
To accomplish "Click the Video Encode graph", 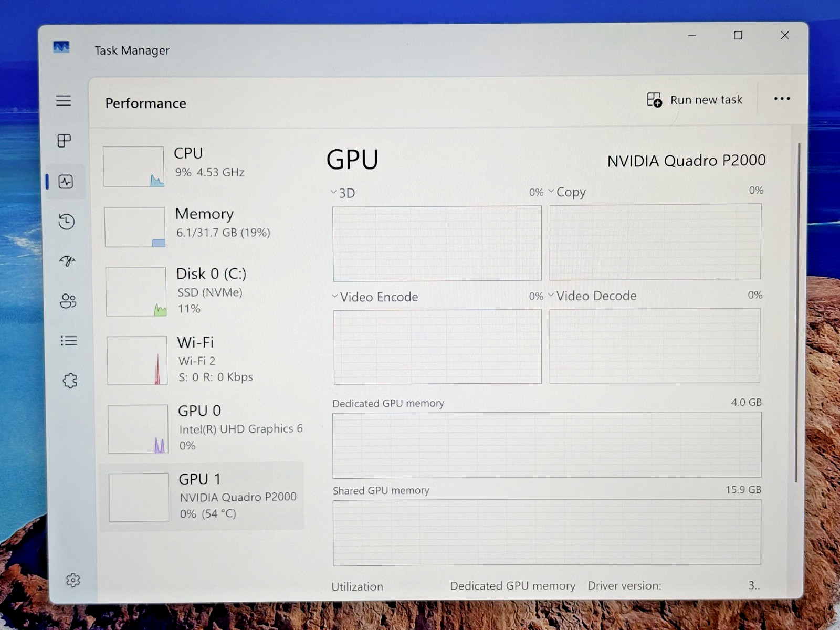I will (x=437, y=346).
